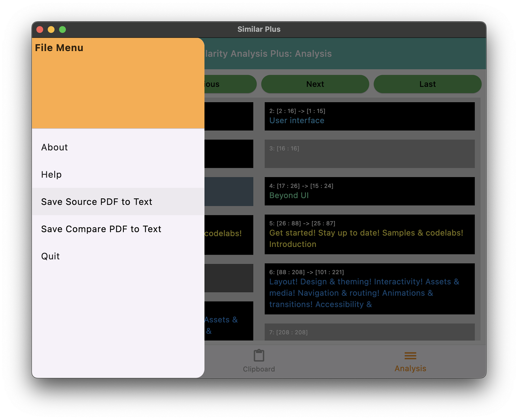Click range label '6: [88 : 208] -> [101 : 221]'
The image size is (518, 420).
[307, 272]
